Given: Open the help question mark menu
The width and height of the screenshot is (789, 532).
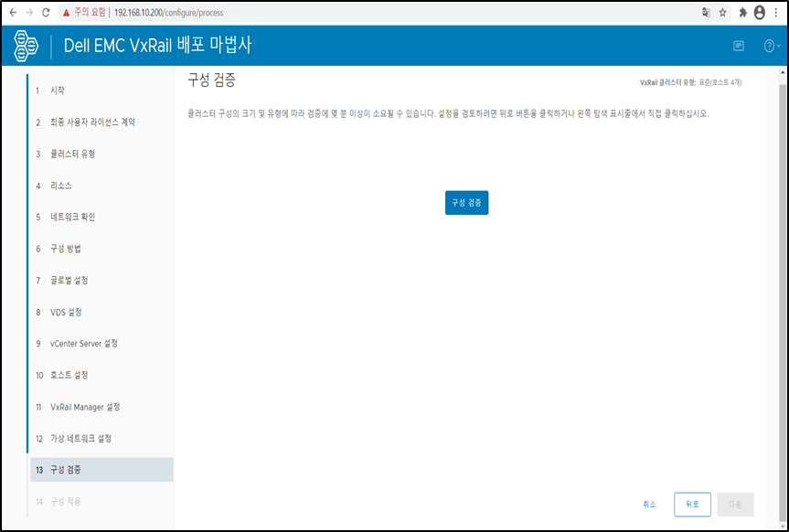Looking at the screenshot, I should point(772,46).
